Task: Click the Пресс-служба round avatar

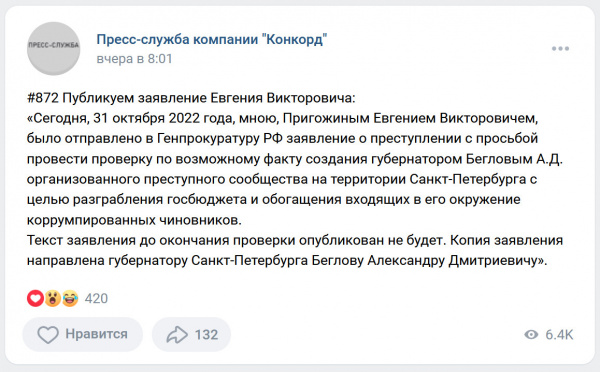Action: point(54,49)
